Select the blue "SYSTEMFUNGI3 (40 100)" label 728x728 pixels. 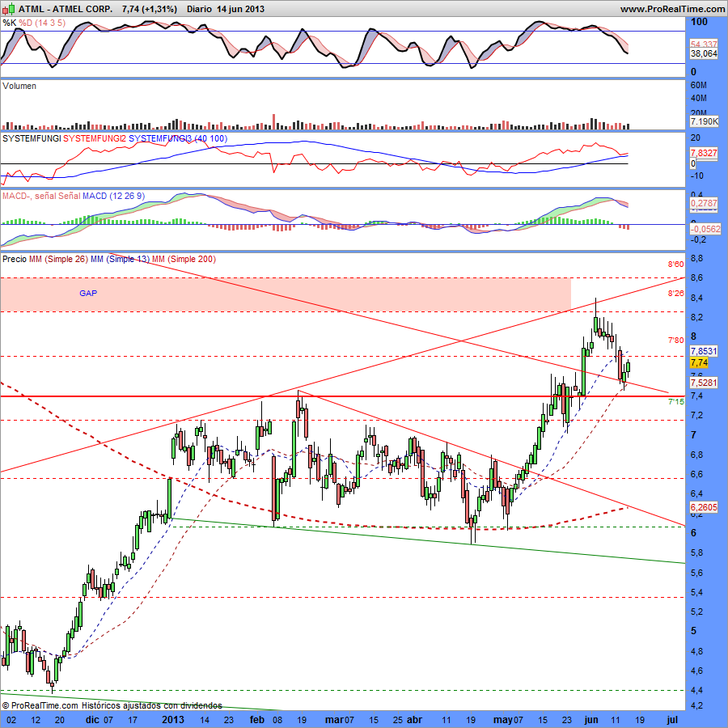[178, 138]
